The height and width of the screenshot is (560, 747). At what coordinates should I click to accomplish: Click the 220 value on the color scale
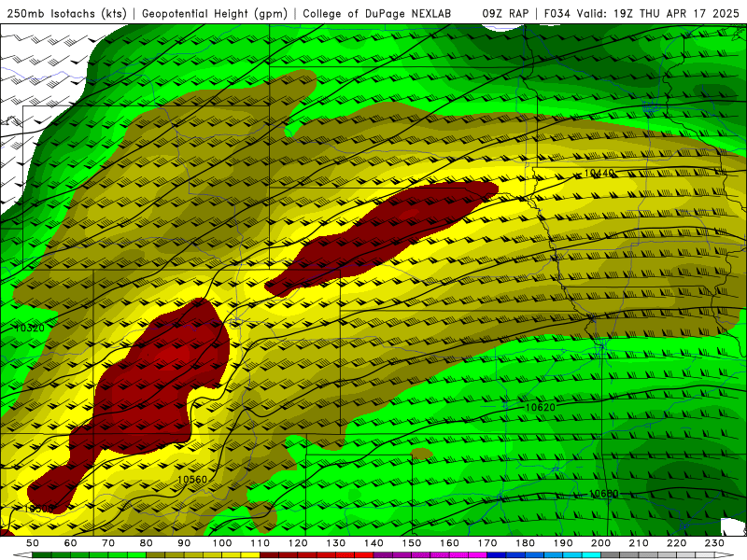point(677,543)
